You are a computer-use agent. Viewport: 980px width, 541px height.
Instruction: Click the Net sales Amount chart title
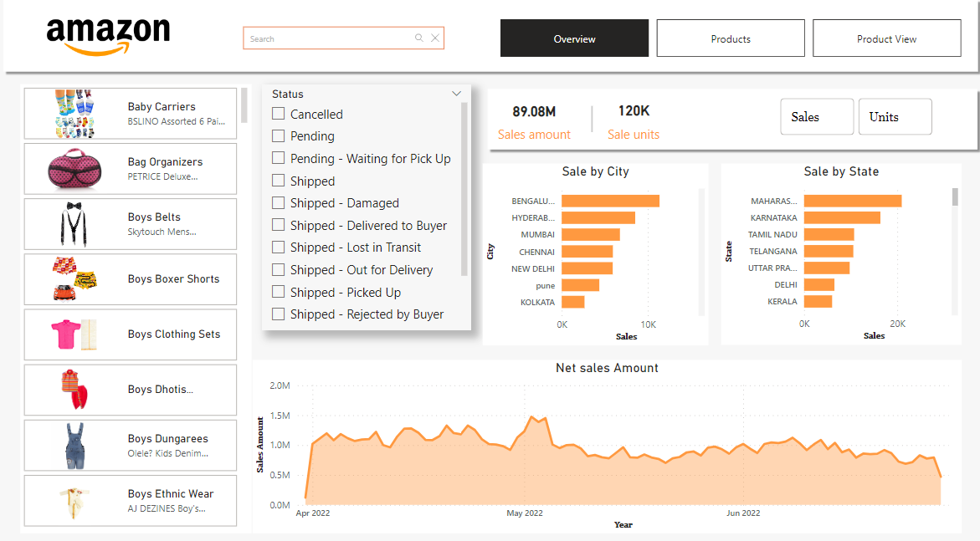(x=607, y=368)
